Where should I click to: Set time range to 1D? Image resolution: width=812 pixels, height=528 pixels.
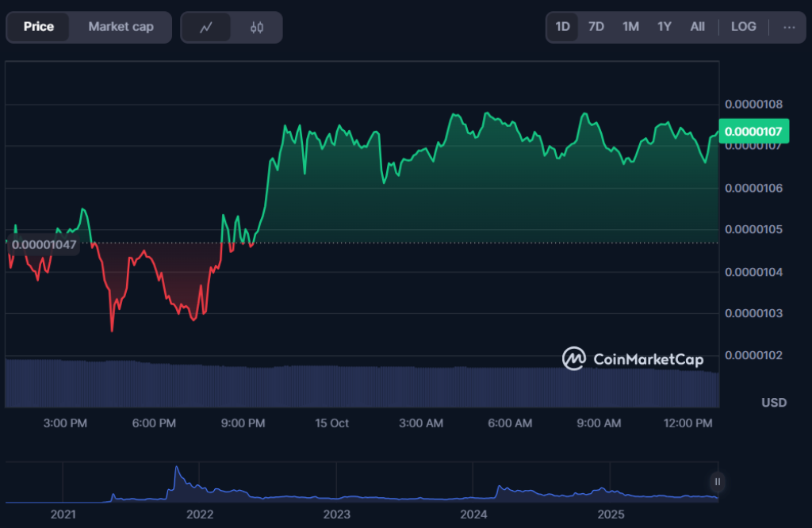point(562,27)
